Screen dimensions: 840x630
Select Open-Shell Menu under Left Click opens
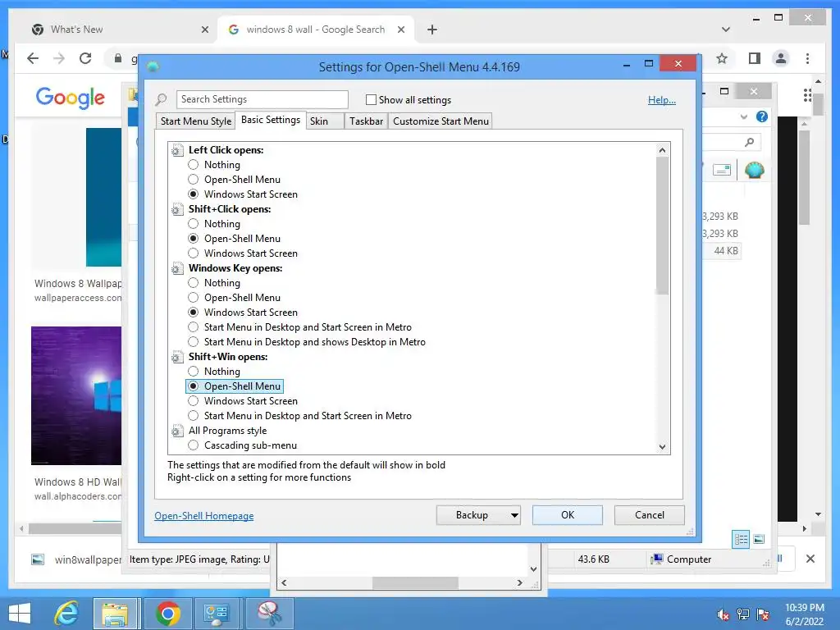(x=194, y=180)
